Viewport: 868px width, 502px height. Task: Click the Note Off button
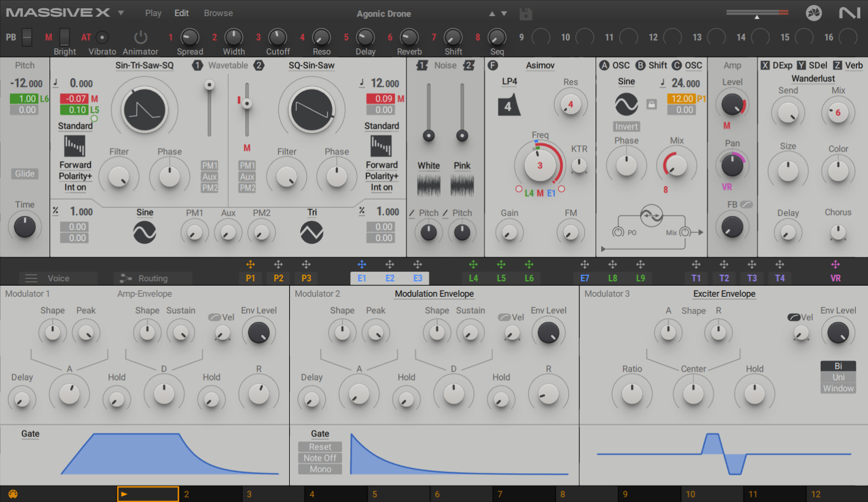click(320, 458)
